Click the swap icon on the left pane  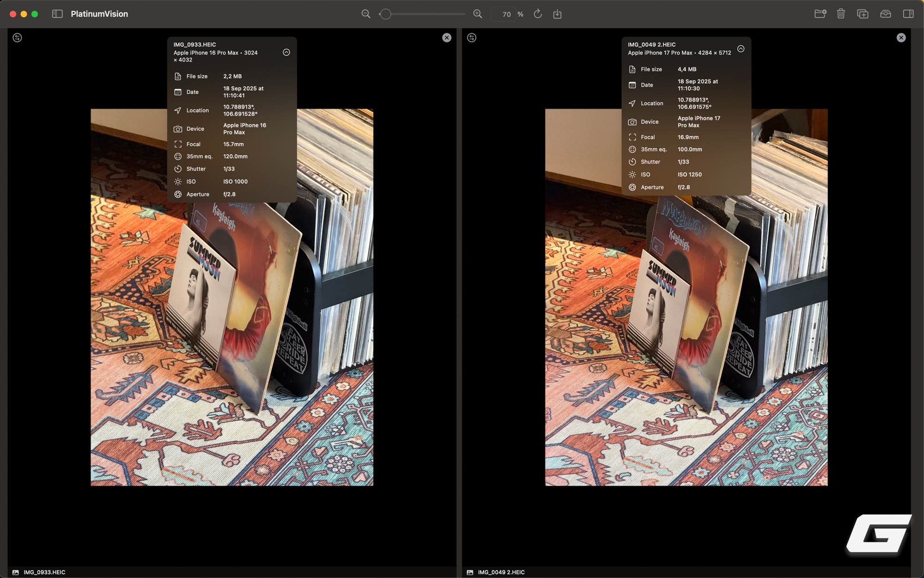pos(17,37)
